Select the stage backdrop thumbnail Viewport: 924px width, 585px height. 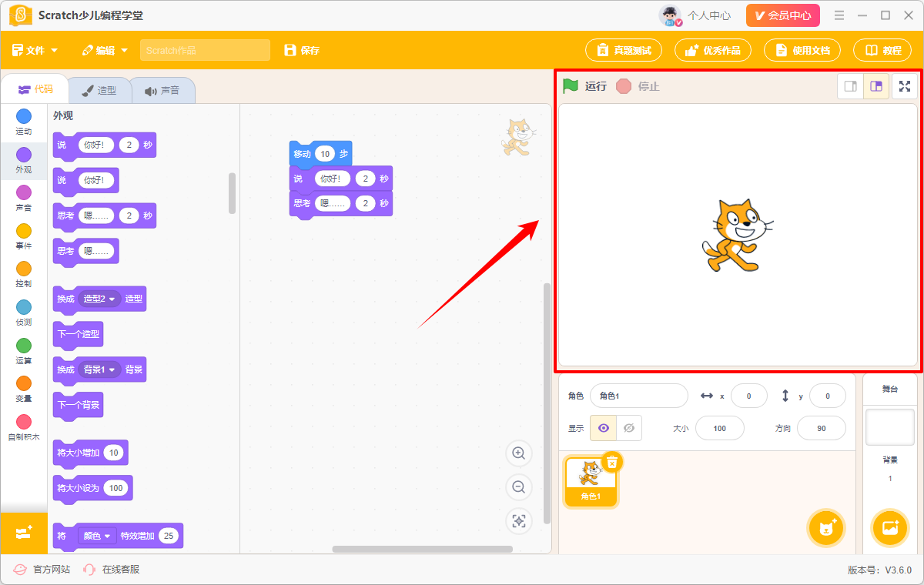pyautogui.click(x=889, y=427)
